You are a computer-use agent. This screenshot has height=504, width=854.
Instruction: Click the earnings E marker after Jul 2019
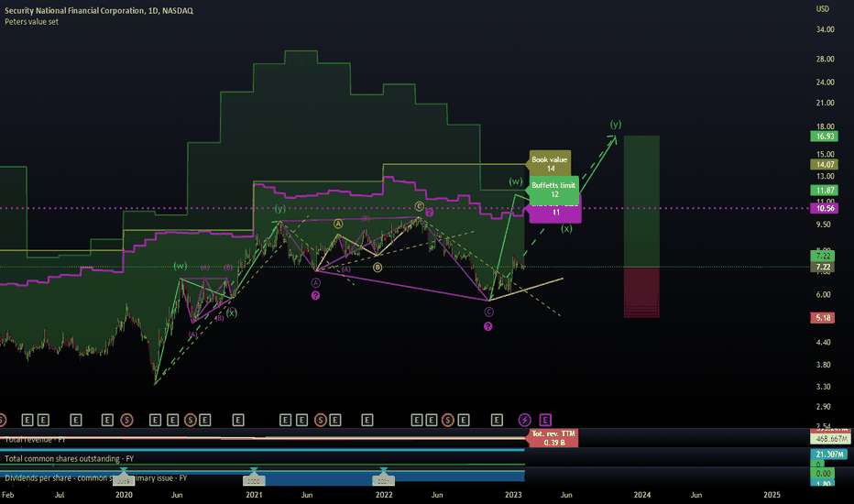coord(76,420)
